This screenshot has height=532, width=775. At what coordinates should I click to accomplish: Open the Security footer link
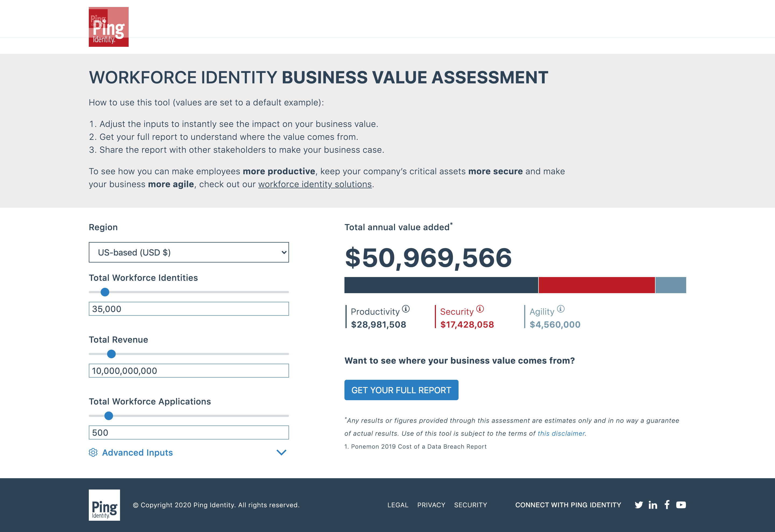470,505
